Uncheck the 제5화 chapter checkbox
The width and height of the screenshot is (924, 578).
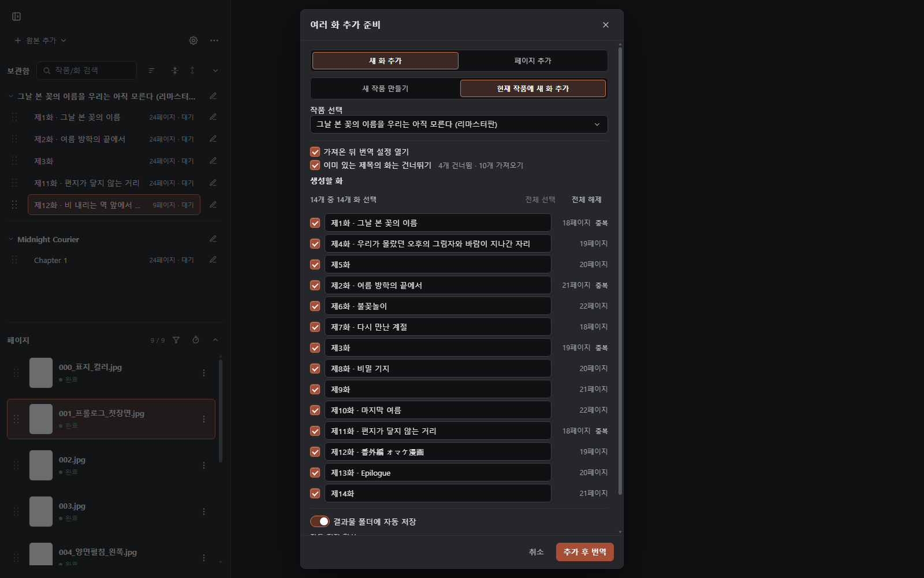pyautogui.click(x=315, y=265)
